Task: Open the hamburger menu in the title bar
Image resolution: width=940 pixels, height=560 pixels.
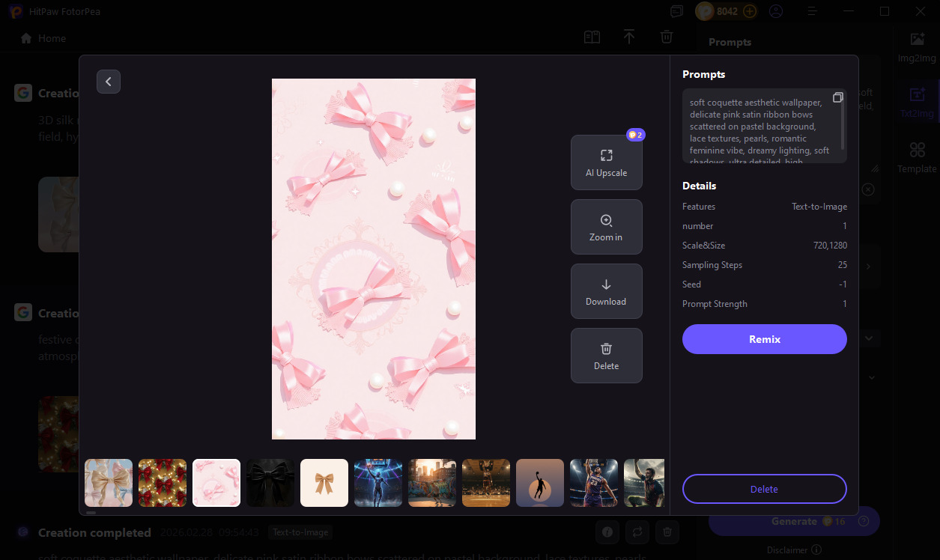Action: pyautogui.click(x=811, y=11)
